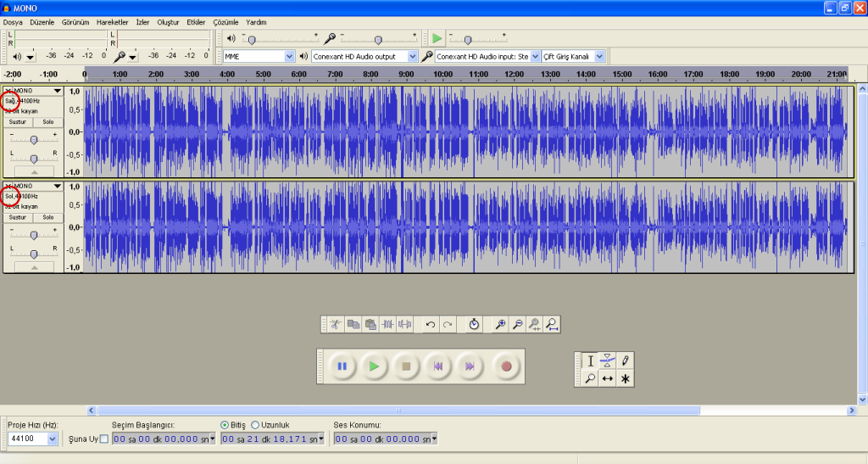Click the lower track pan slider

pos(34,254)
